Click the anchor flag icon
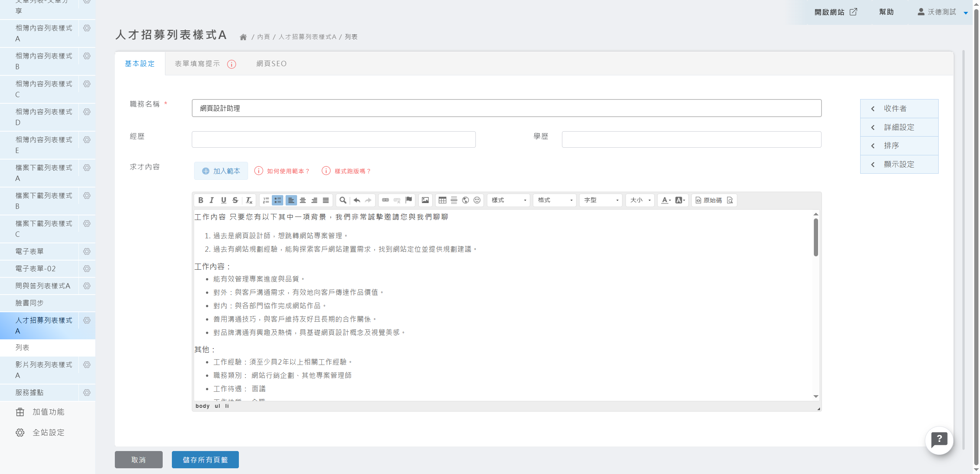Image resolution: width=980 pixels, height=474 pixels. pos(409,200)
